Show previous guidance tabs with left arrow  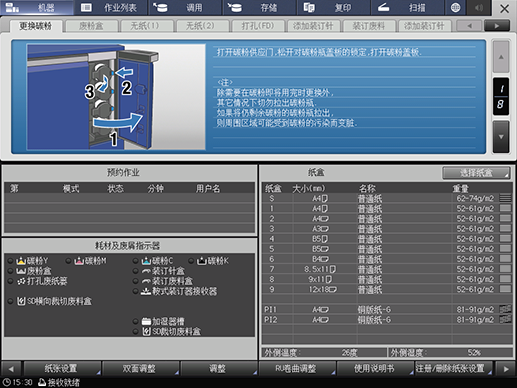click(469, 26)
